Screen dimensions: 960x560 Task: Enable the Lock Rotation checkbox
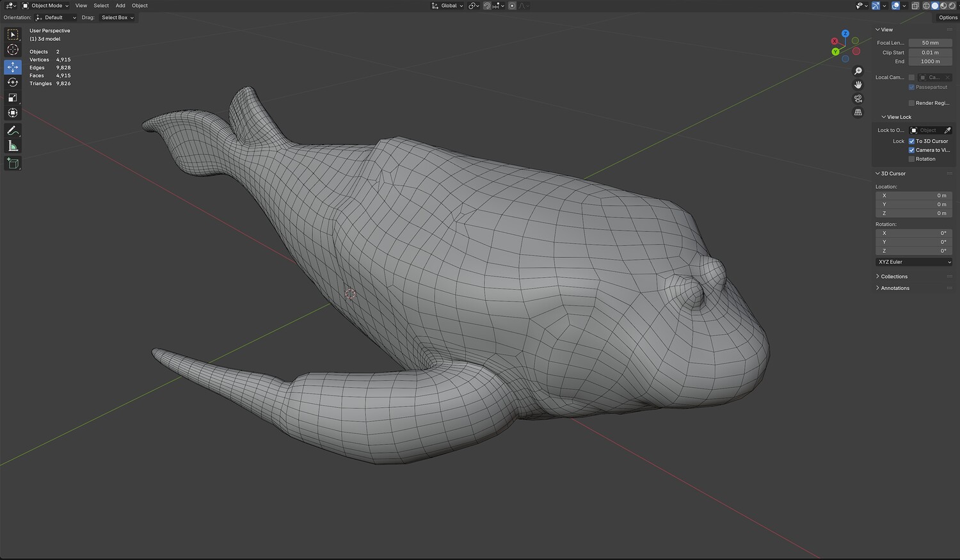[x=911, y=159]
